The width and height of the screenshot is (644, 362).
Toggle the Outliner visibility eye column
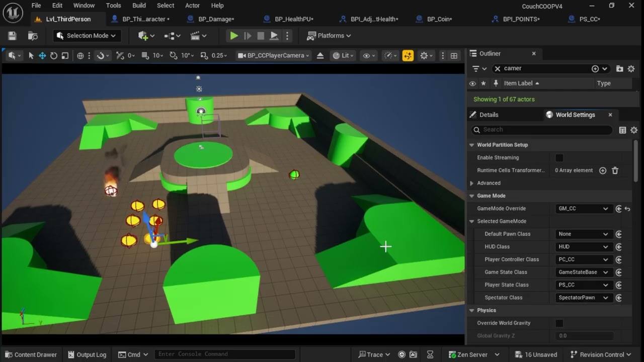472,83
